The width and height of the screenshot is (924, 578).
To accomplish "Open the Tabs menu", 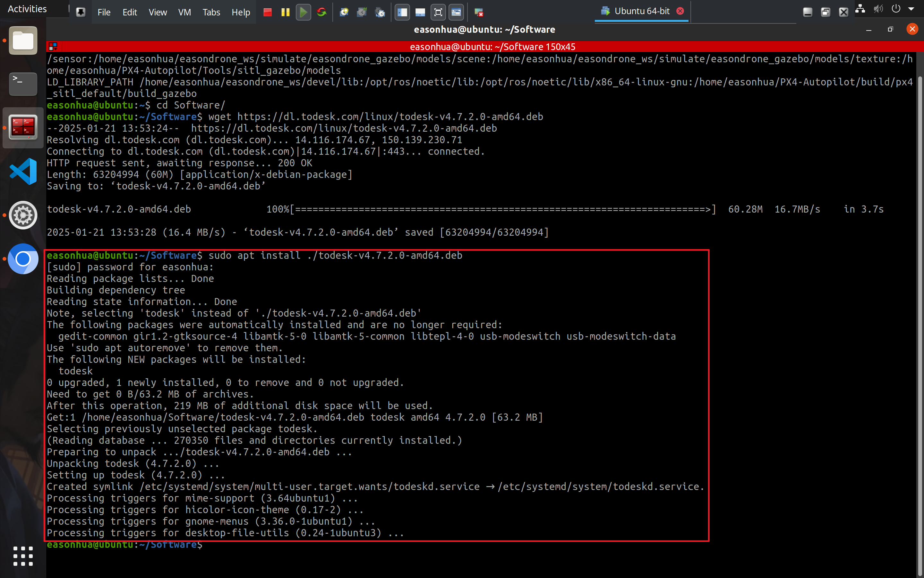I will (211, 12).
